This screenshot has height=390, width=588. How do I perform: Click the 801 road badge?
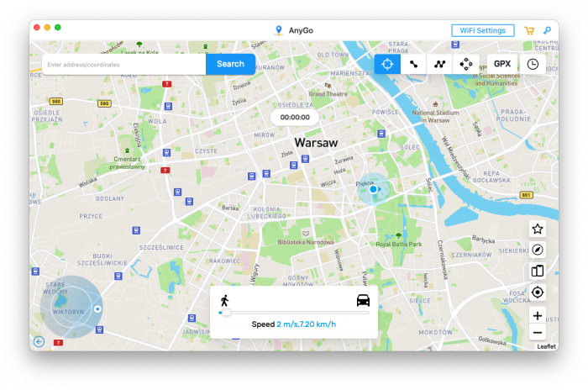(526, 195)
